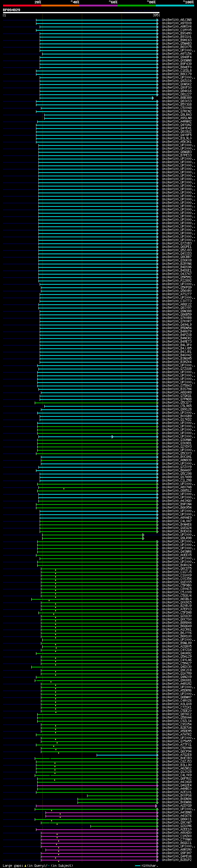Click hit label UniRef100_B0XPG6
This screenshot has width=197, height=868.
click(x=177, y=795)
